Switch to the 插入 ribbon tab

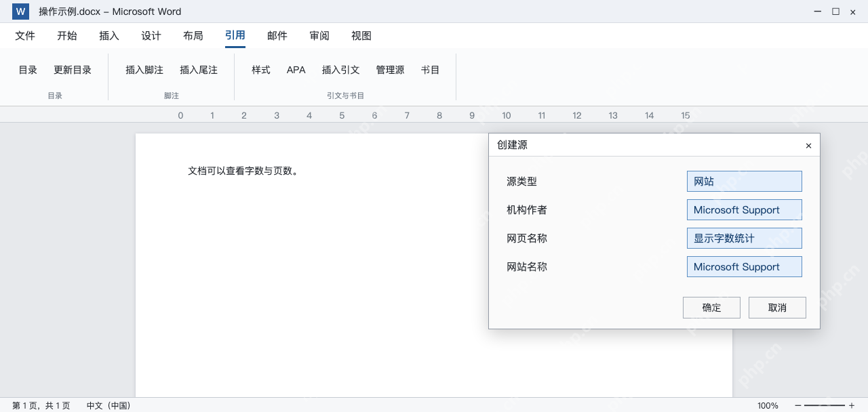pyautogui.click(x=109, y=36)
